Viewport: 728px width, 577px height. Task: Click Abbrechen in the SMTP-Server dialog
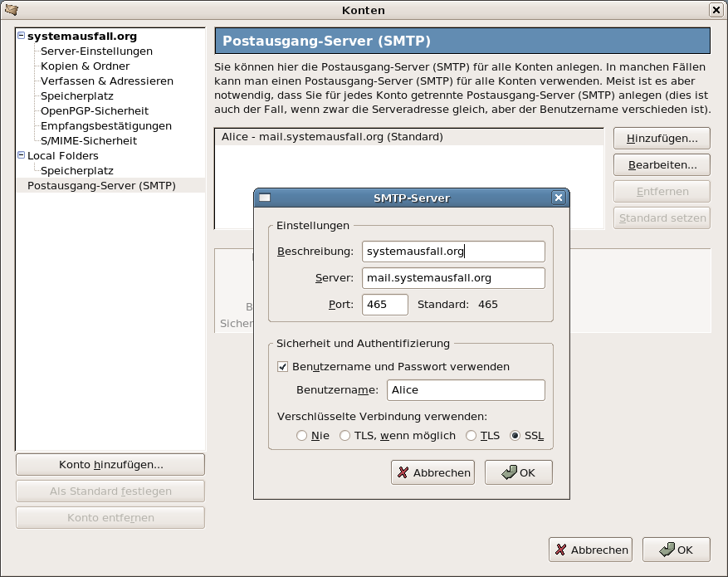coord(432,472)
